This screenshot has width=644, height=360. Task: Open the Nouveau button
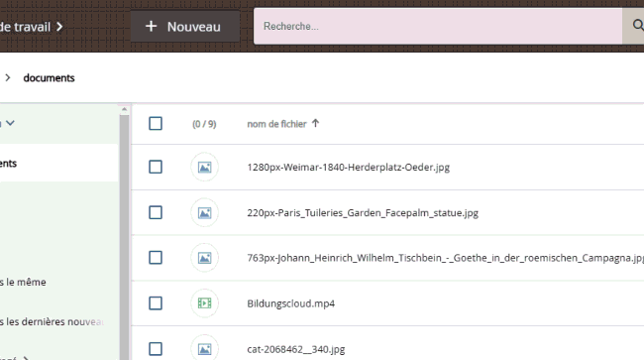click(185, 27)
